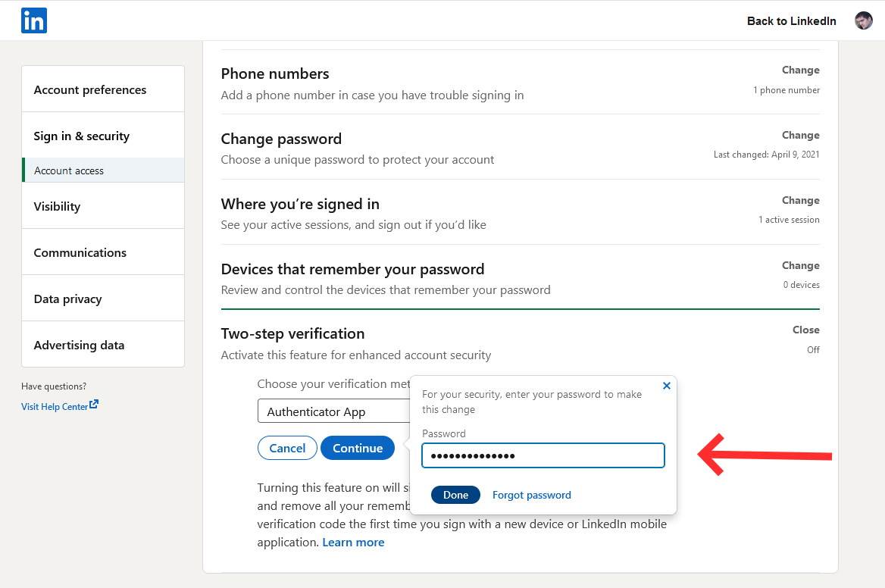
Task: Open the Authenticator App method dropdown
Action: point(333,411)
